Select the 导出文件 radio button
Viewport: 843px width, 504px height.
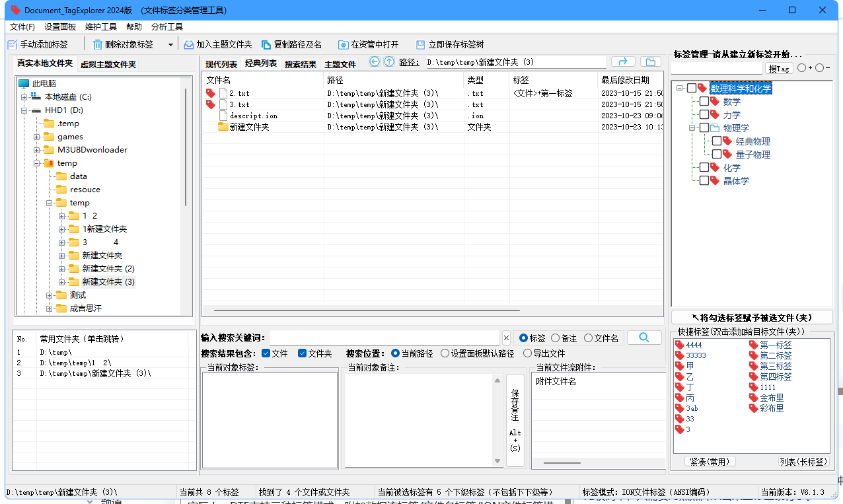527,353
